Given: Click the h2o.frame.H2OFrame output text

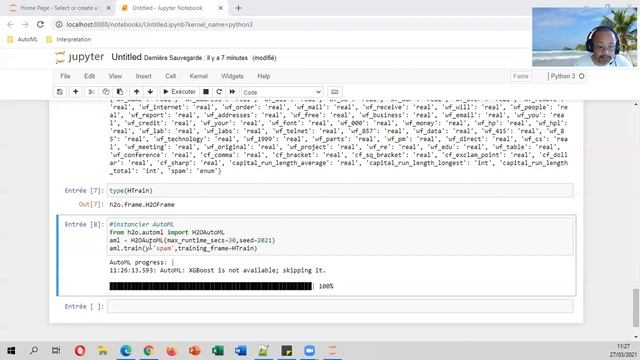Looking at the screenshot, I should (x=142, y=204).
